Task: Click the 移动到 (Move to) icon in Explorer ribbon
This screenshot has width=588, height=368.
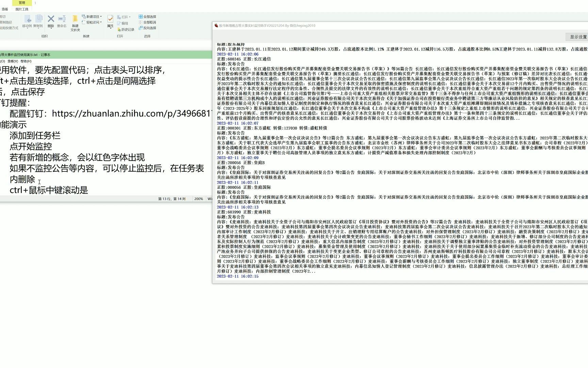Action: point(27,21)
